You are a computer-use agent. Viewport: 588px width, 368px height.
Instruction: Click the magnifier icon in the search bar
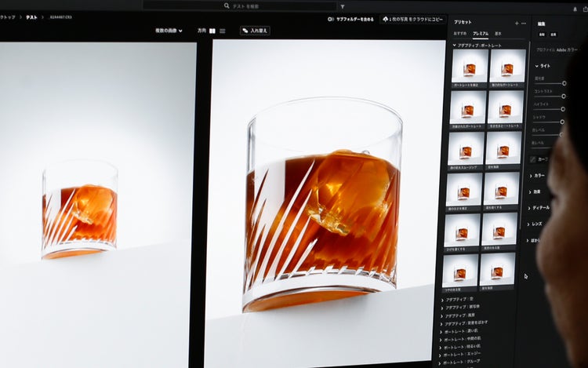(x=227, y=5)
